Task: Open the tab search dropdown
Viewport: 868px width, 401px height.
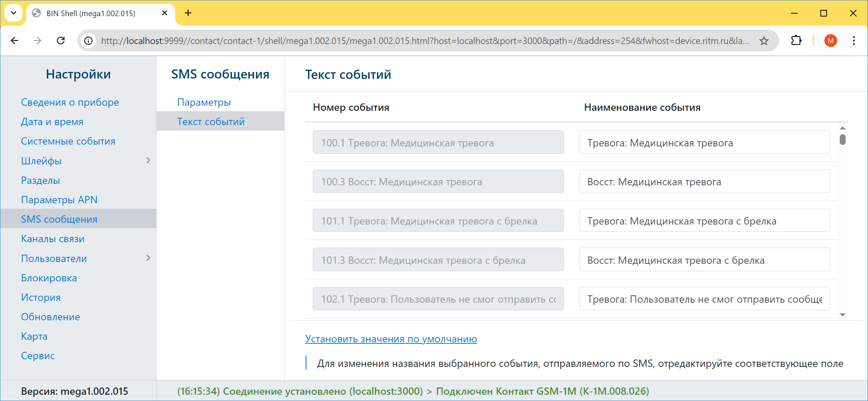Action: [14, 13]
